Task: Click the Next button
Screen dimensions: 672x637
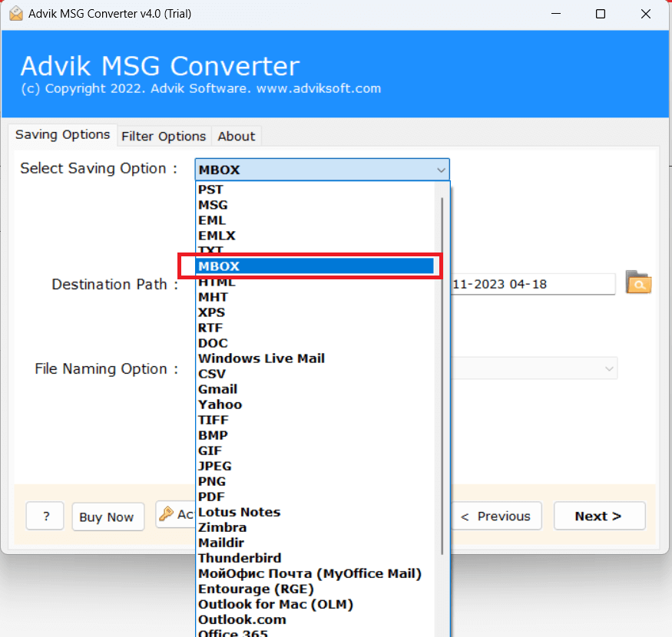Action: click(x=599, y=516)
